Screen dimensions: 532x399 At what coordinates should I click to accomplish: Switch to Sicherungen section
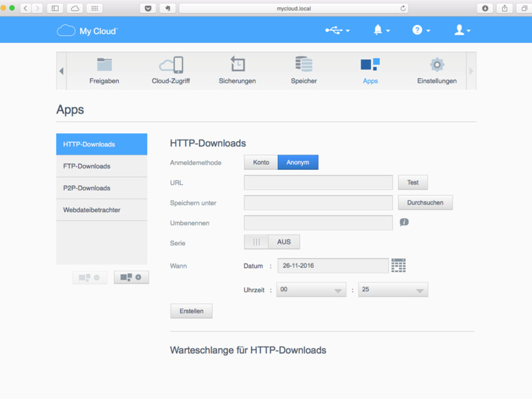(237, 71)
